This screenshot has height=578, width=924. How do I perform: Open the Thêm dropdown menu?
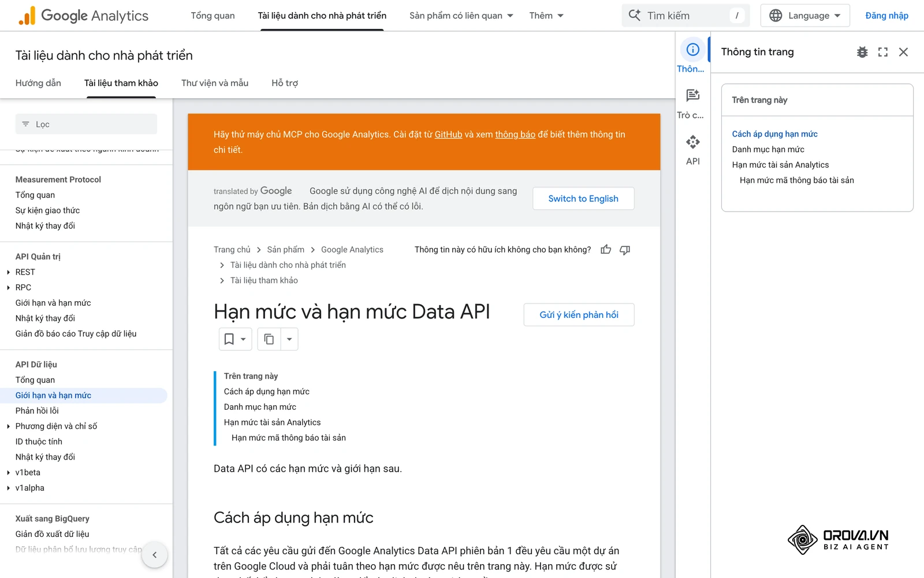(546, 16)
